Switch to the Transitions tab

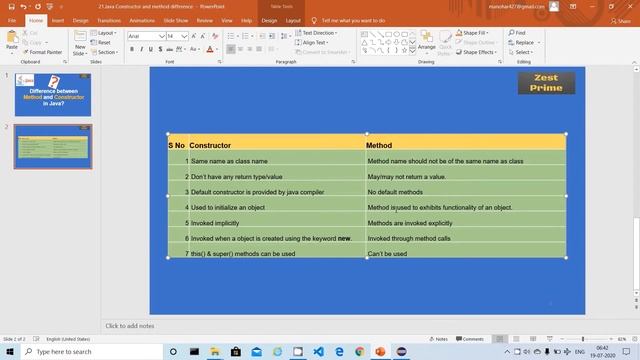click(x=109, y=20)
